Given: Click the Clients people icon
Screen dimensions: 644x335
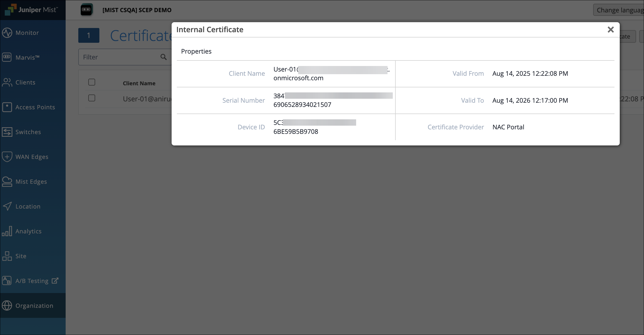Looking at the screenshot, I should pyautogui.click(x=7, y=82).
